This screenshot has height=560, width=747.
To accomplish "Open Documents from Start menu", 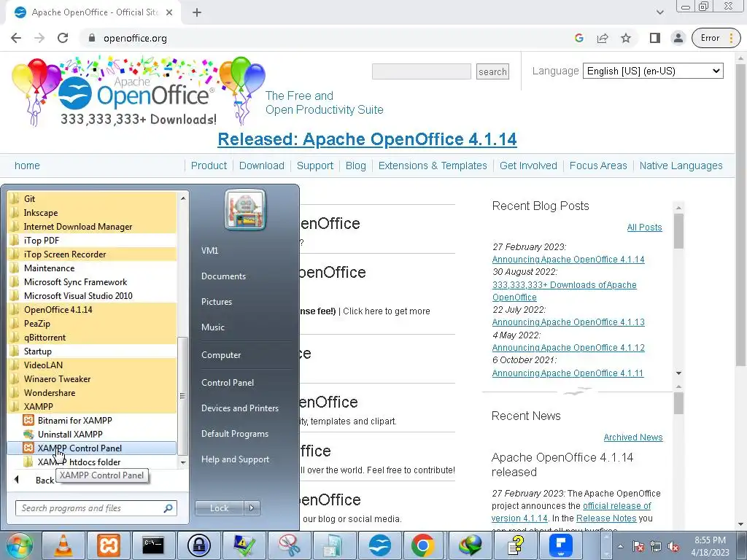I will [223, 276].
